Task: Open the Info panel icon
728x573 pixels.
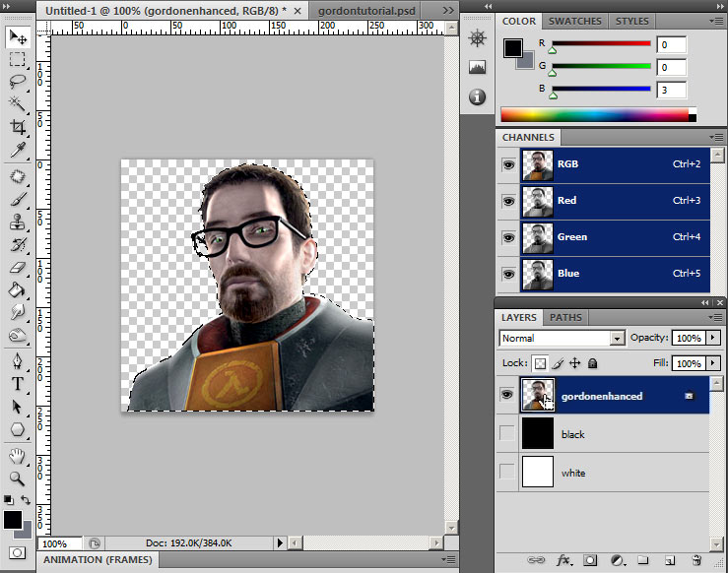Action: coord(477,96)
